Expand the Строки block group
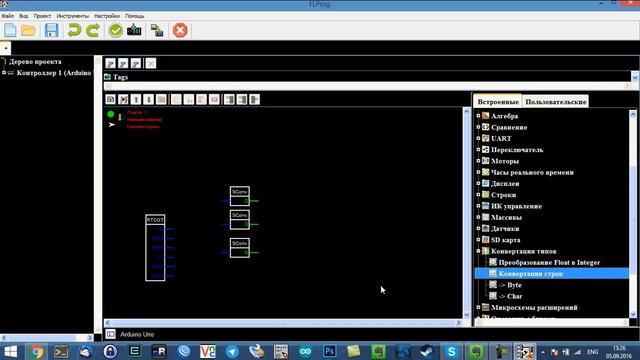Image resolution: width=640 pixels, height=360 pixels. (x=478, y=195)
